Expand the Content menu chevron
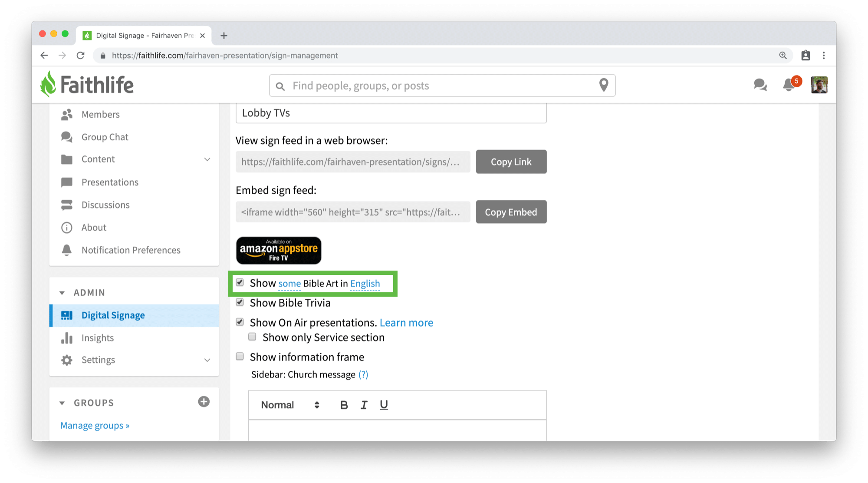The width and height of the screenshot is (868, 483). (207, 159)
